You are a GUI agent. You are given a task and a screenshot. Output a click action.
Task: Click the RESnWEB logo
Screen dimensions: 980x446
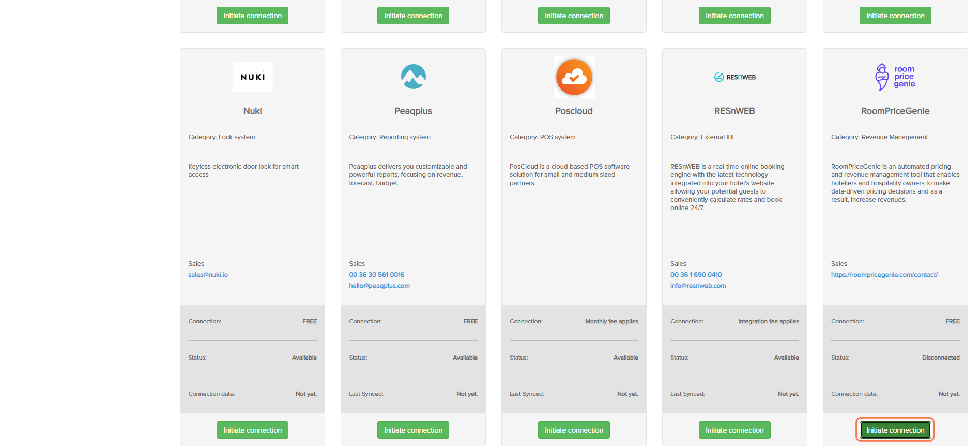(734, 77)
